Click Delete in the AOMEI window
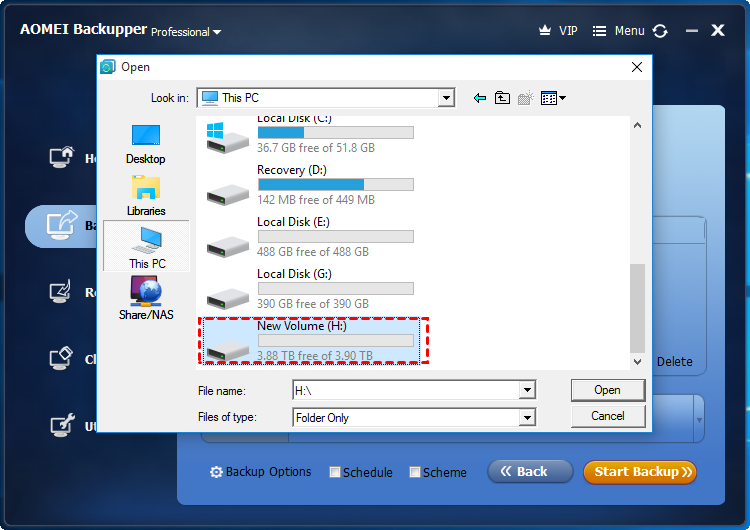750x530 pixels. pyautogui.click(x=674, y=362)
